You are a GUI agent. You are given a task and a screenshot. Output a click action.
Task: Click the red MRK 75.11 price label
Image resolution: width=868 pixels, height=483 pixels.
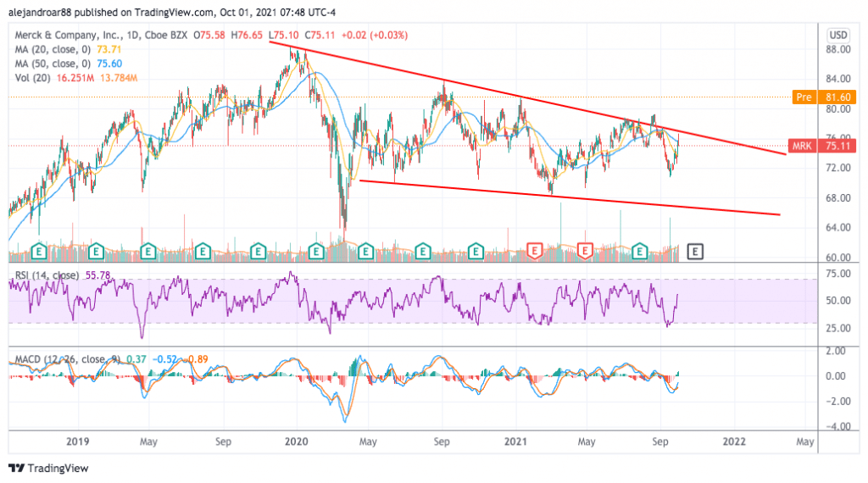[821, 146]
